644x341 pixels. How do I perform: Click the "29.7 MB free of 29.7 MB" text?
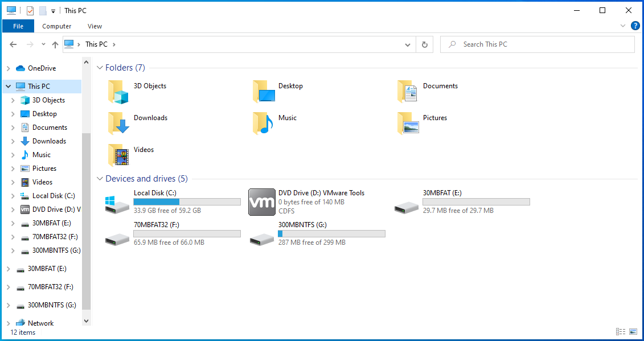458,211
